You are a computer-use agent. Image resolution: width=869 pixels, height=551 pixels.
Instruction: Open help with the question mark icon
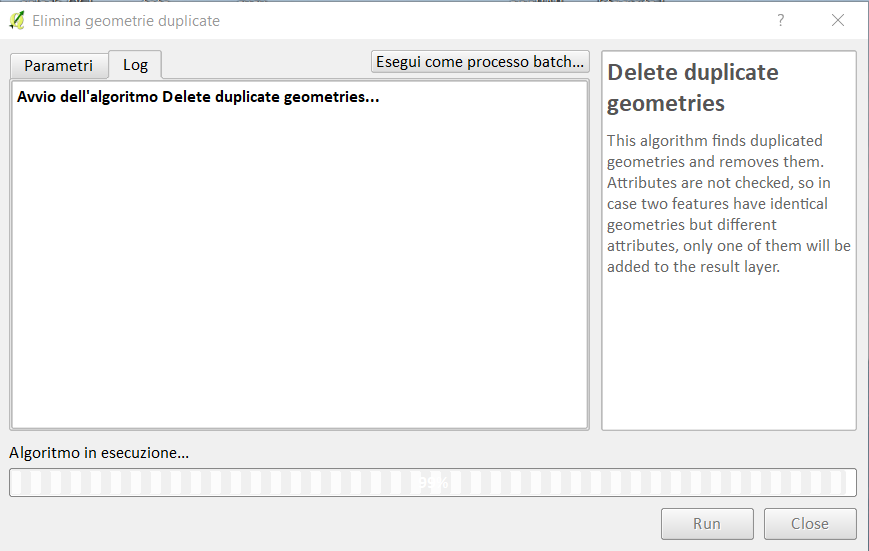pos(780,21)
